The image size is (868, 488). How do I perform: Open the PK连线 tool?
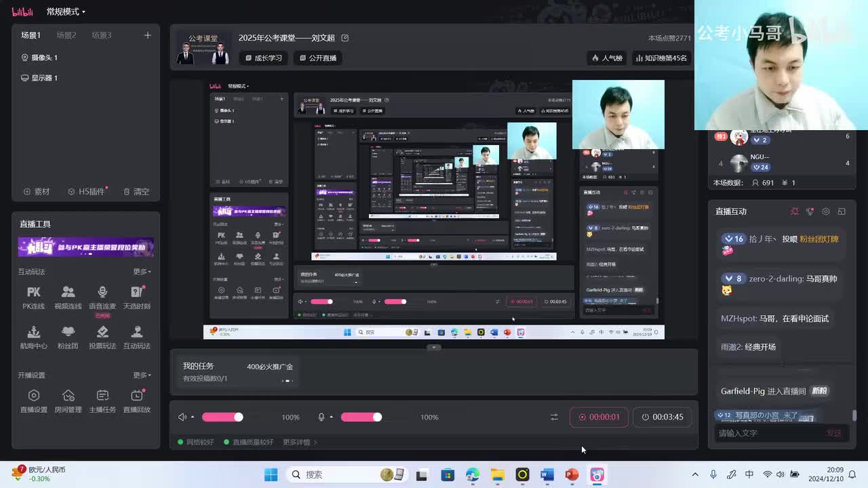coord(33,298)
